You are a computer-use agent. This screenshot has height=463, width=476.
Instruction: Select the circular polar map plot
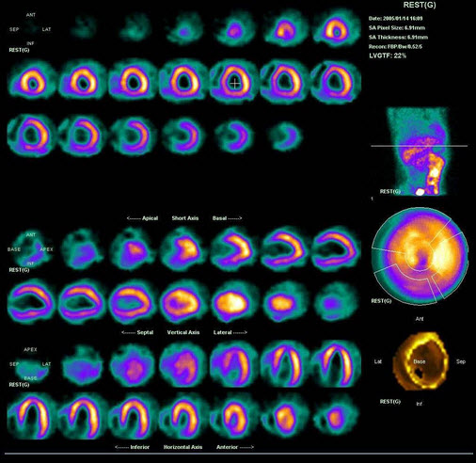pos(420,256)
